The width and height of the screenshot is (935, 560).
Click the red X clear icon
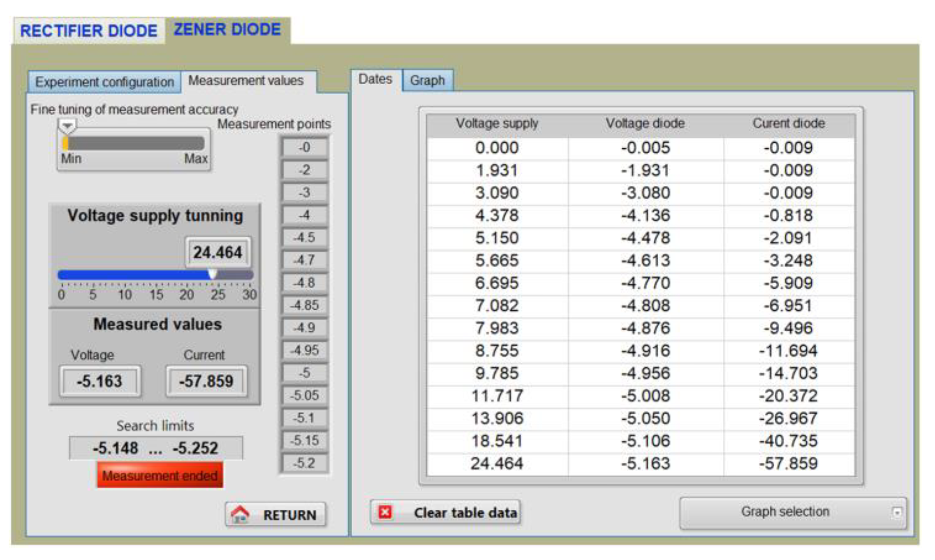tap(385, 512)
